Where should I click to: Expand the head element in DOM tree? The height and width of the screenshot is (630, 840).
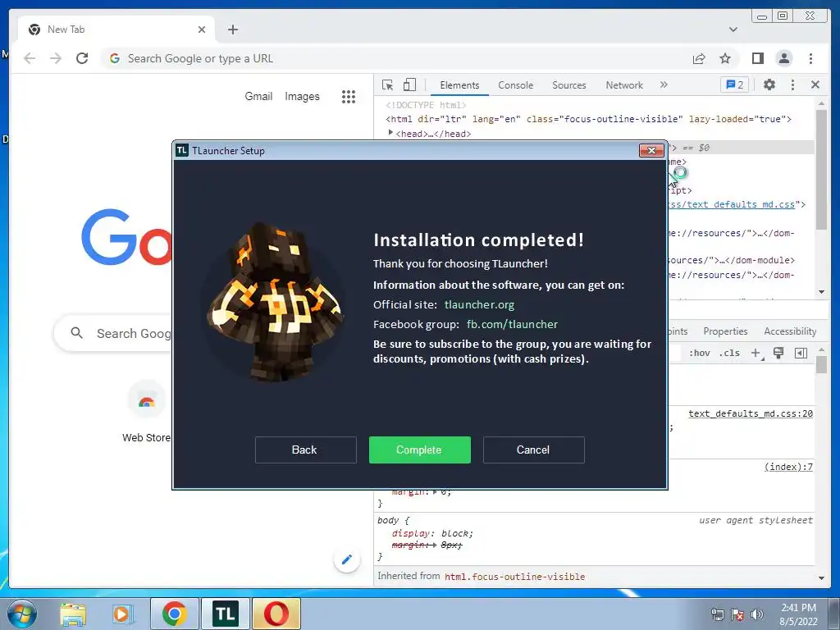click(x=390, y=132)
